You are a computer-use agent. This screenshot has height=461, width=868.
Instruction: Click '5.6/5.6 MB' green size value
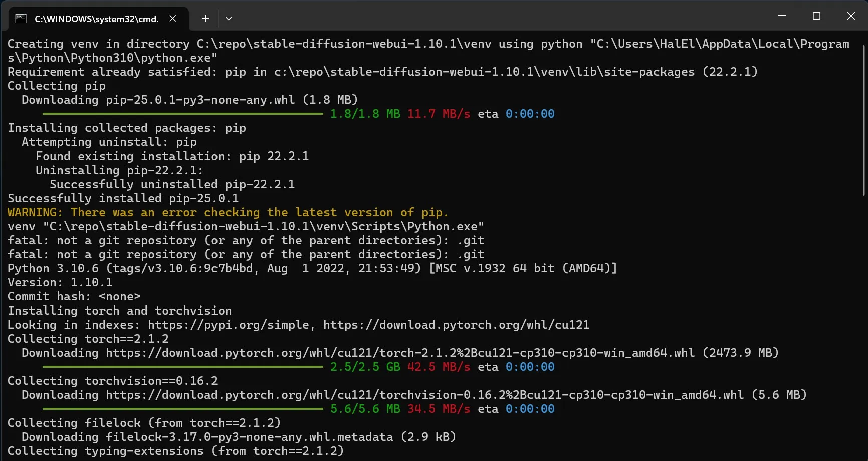(x=365, y=409)
